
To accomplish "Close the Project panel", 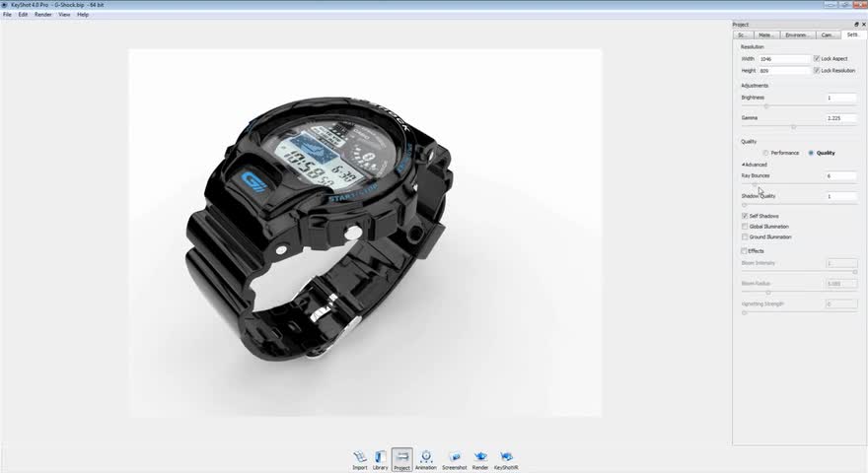I will tap(864, 25).
